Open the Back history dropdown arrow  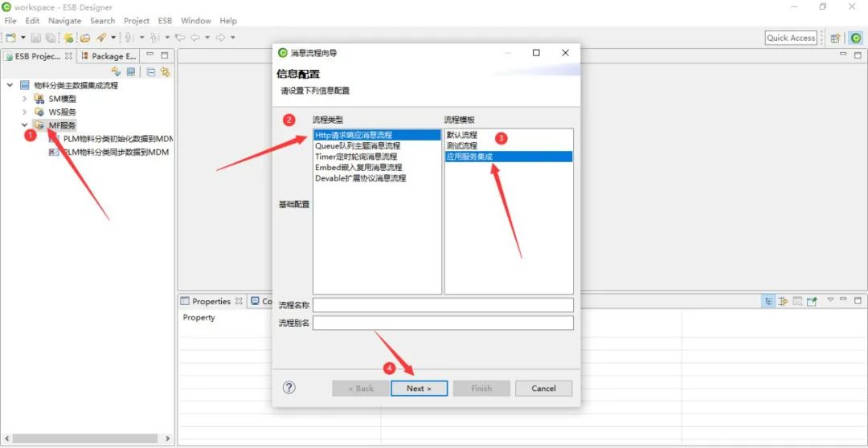click(207, 38)
